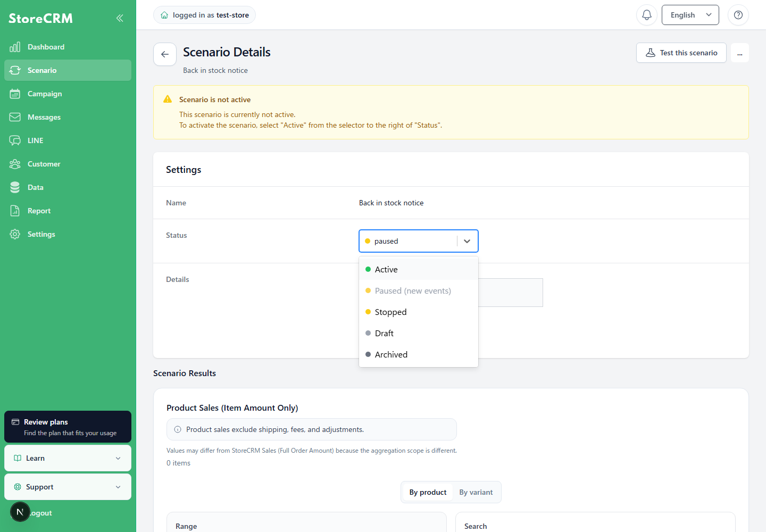Click the Review plans banner

coord(68,427)
